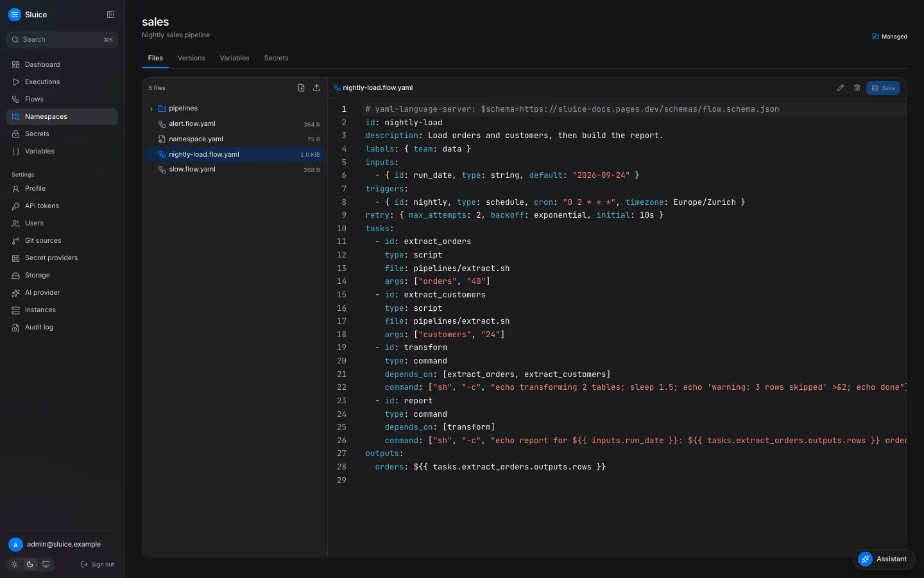Collapse the sidebar panel icon
The height and width of the screenshot is (578, 924).
110,14
